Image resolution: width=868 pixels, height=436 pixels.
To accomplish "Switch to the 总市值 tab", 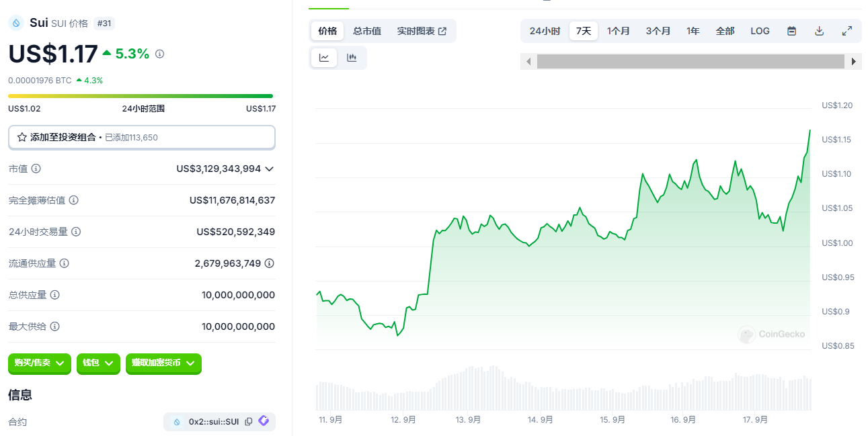I will tap(367, 31).
